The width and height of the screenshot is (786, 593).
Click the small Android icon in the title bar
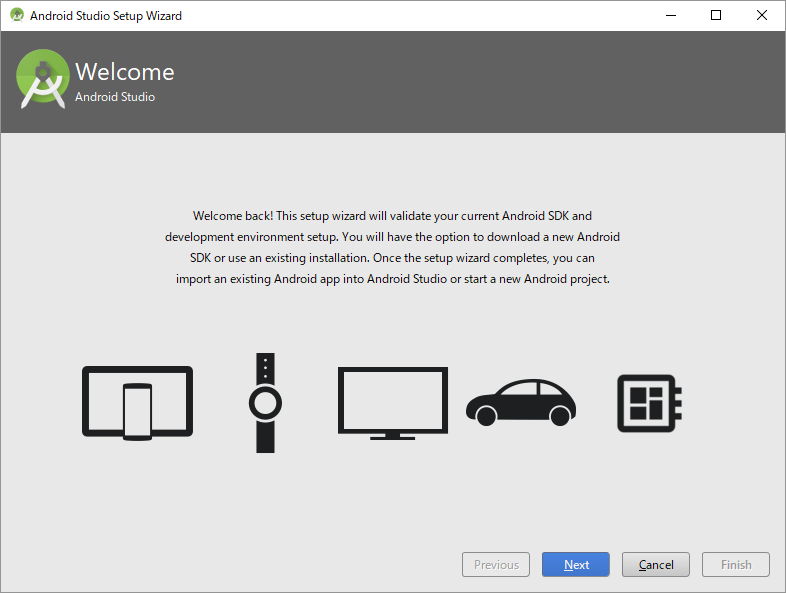click(x=17, y=16)
